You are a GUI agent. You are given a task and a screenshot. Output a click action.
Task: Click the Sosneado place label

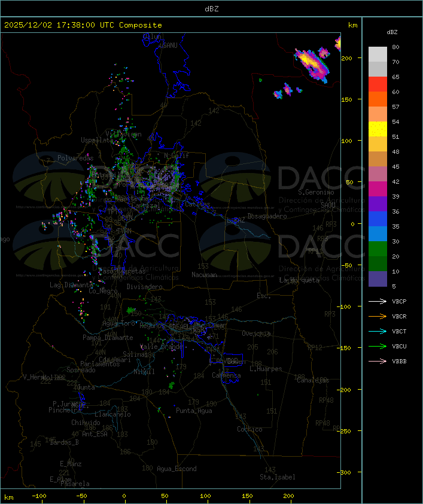[81, 370]
